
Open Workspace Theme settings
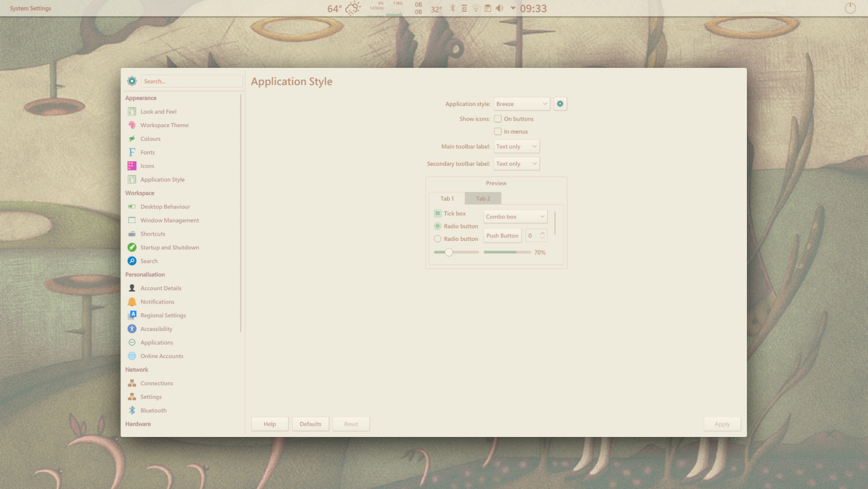(182, 125)
